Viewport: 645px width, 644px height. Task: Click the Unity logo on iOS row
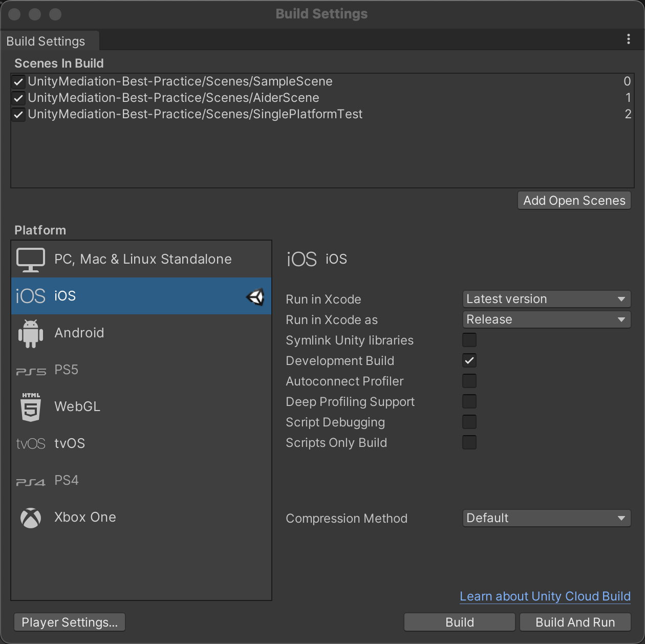coord(255,296)
